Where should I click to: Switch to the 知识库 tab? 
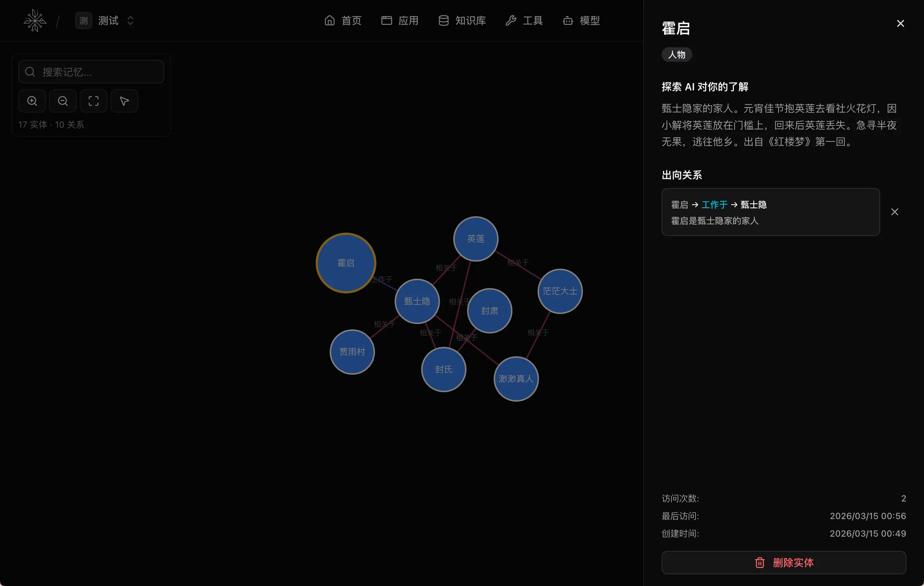[x=462, y=21]
